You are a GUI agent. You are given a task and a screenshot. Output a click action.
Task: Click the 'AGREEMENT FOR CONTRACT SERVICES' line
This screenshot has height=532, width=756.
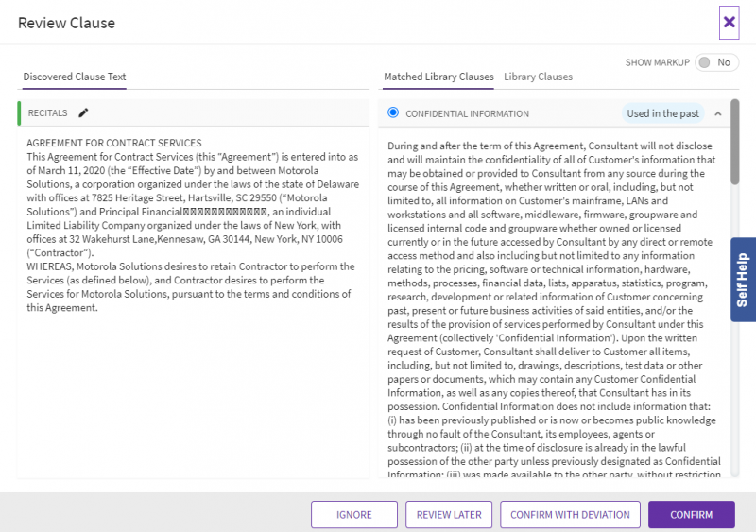113,143
